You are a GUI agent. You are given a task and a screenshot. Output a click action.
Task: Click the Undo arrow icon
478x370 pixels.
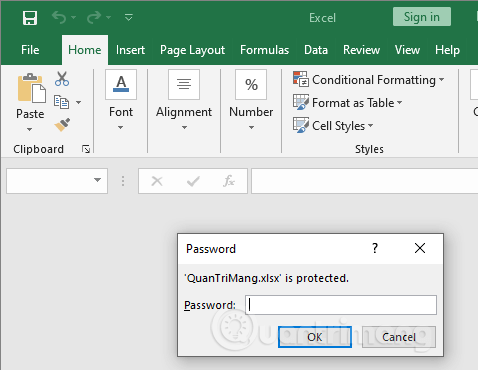(59, 17)
